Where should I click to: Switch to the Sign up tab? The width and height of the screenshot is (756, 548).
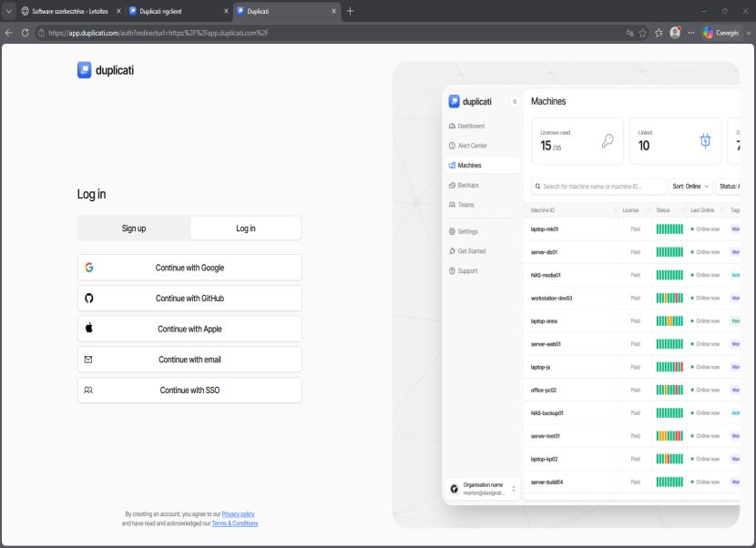pyautogui.click(x=134, y=228)
